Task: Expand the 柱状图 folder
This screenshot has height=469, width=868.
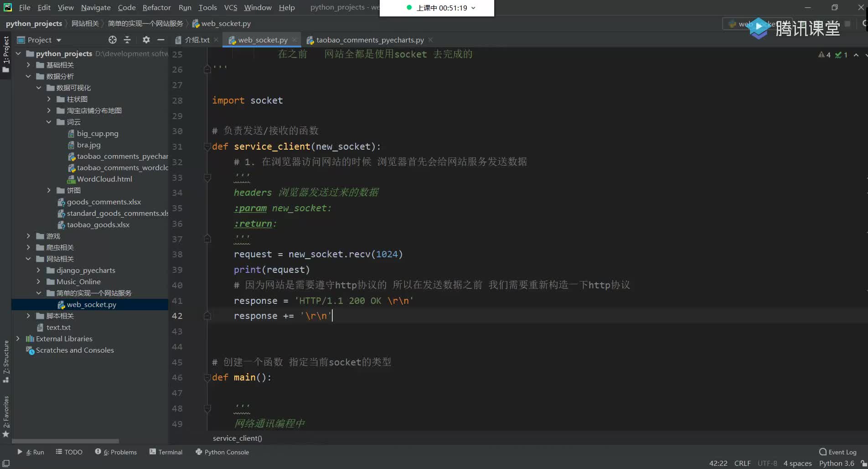Action: point(49,99)
